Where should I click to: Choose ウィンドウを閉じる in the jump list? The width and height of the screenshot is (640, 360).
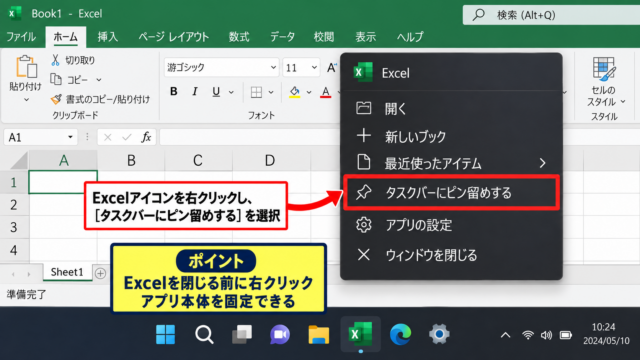[451, 255]
